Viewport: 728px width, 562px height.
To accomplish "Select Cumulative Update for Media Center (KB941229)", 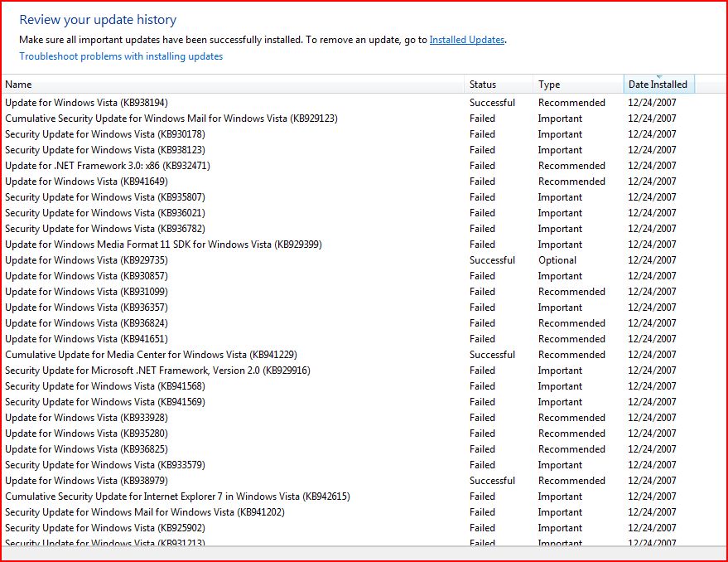I will point(151,355).
